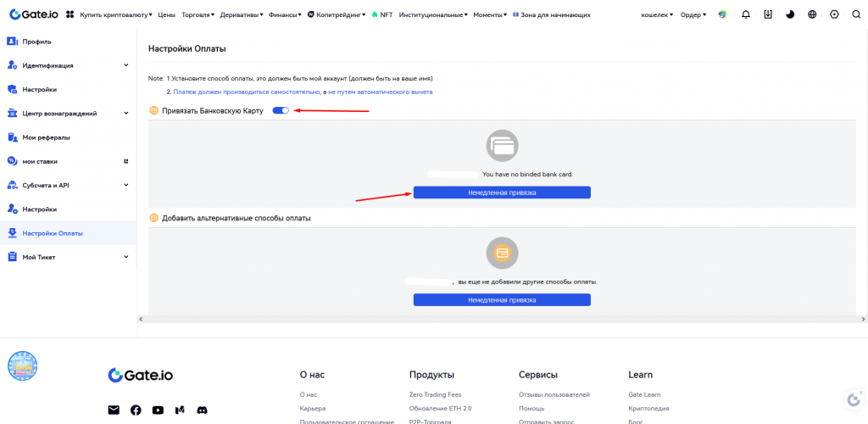Expand the Идентификация sidebar section
The image size is (868, 424).
(125, 65)
